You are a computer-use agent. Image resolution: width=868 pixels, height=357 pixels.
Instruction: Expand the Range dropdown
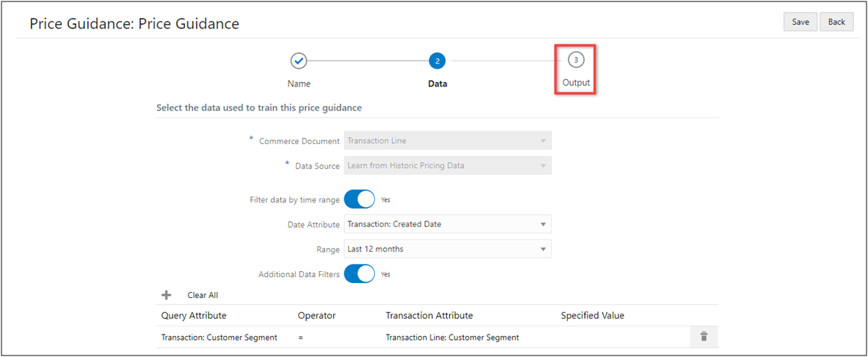pos(447,249)
